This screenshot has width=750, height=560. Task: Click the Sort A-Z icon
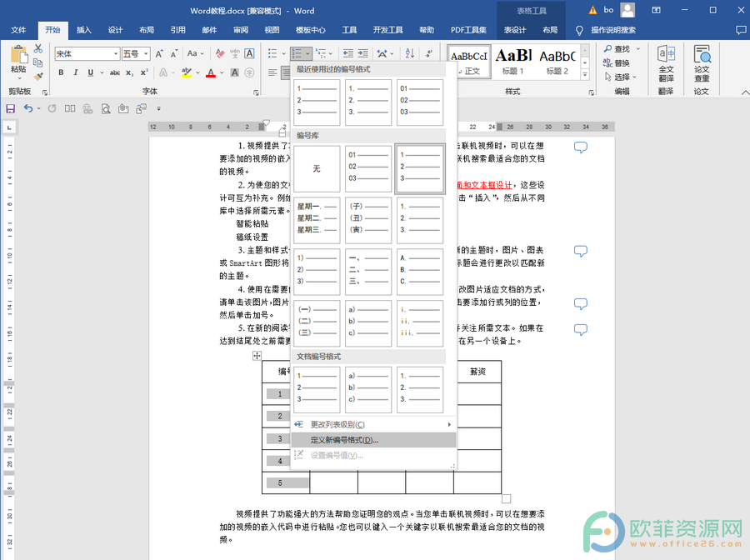coord(410,53)
